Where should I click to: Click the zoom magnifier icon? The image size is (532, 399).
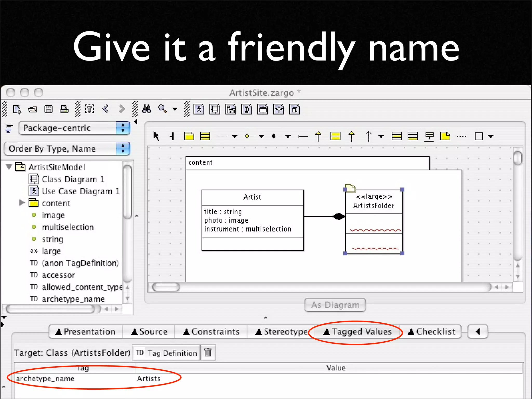[x=163, y=109]
